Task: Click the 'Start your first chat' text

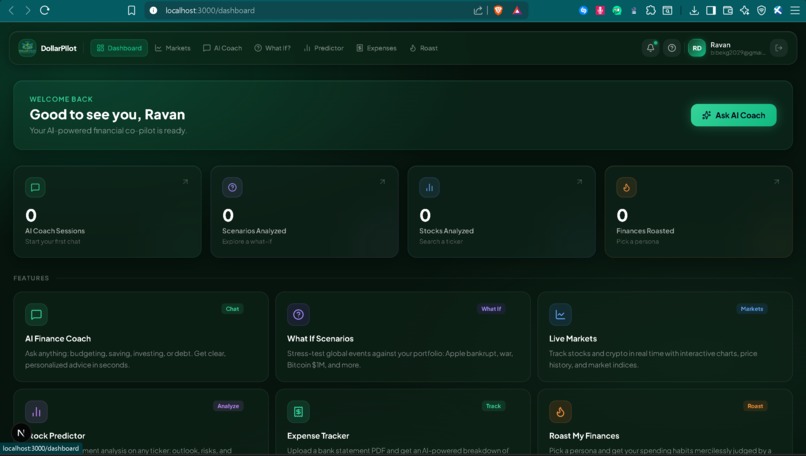Action: pos(53,242)
